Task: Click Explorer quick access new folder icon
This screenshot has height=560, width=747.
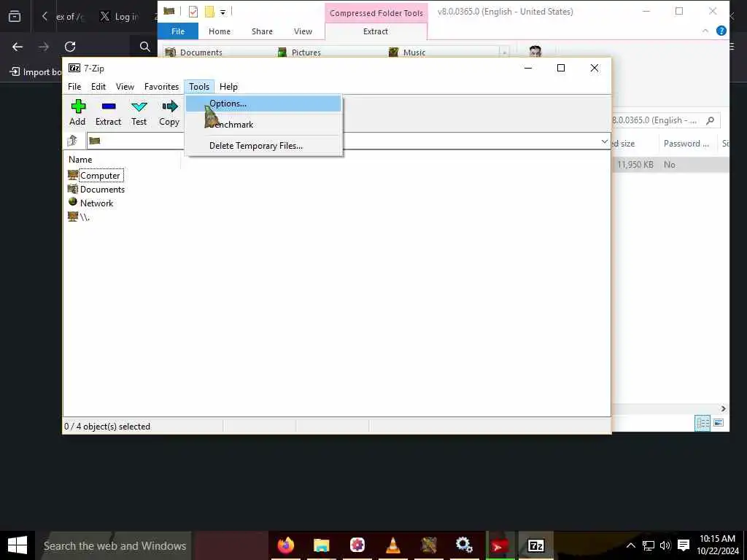Action: pyautogui.click(x=209, y=12)
